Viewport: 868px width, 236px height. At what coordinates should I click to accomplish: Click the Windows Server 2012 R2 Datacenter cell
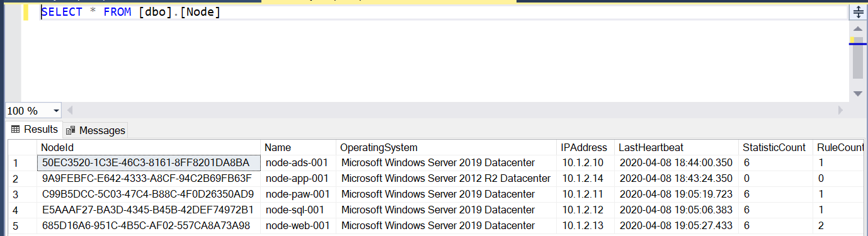coord(447,178)
